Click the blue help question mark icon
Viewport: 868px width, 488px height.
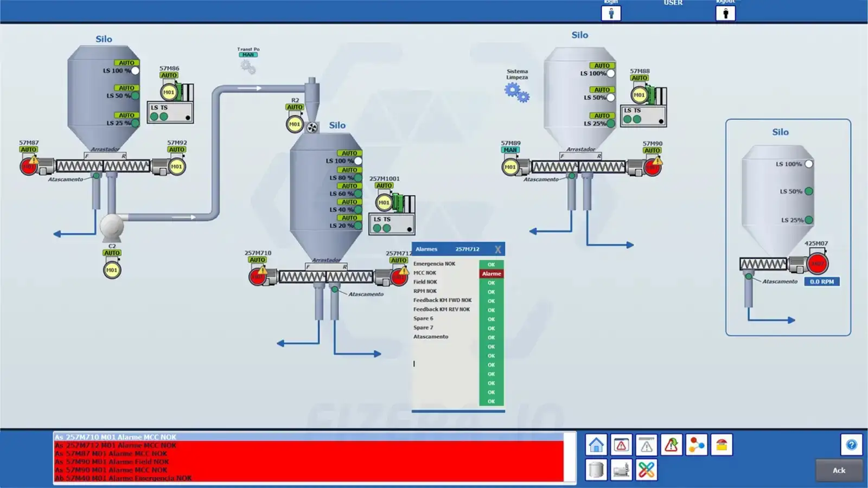tap(851, 445)
